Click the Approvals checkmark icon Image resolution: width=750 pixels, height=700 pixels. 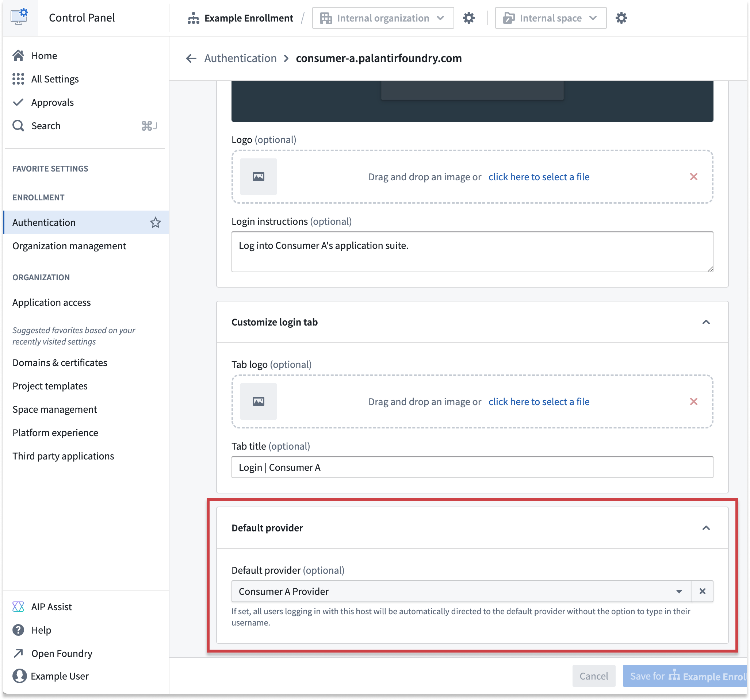[x=18, y=102]
